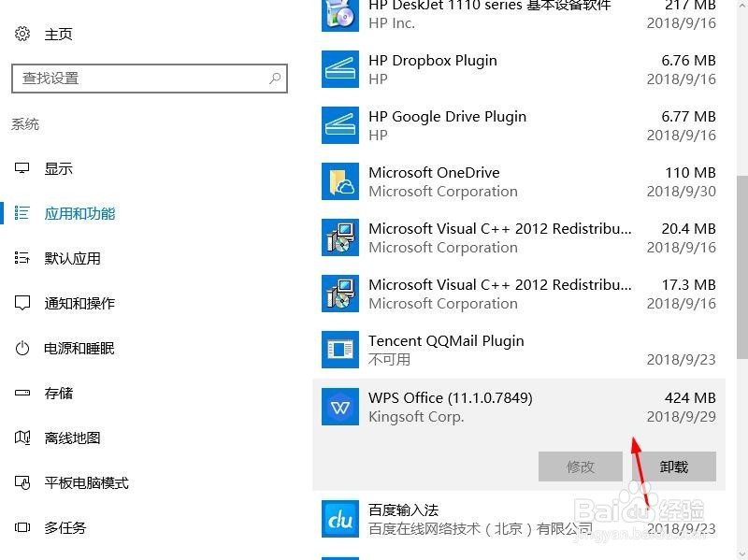Click the WPS Office W icon

click(x=340, y=407)
